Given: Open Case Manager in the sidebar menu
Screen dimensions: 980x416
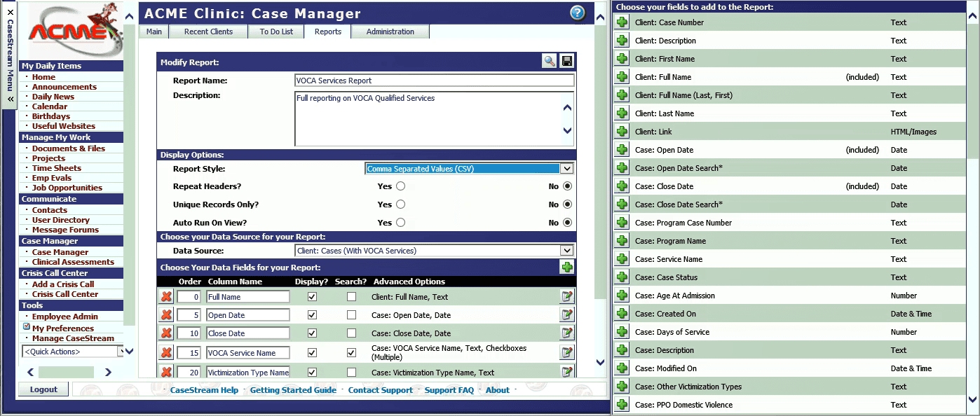Looking at the screenshot, I should [60, 252].
